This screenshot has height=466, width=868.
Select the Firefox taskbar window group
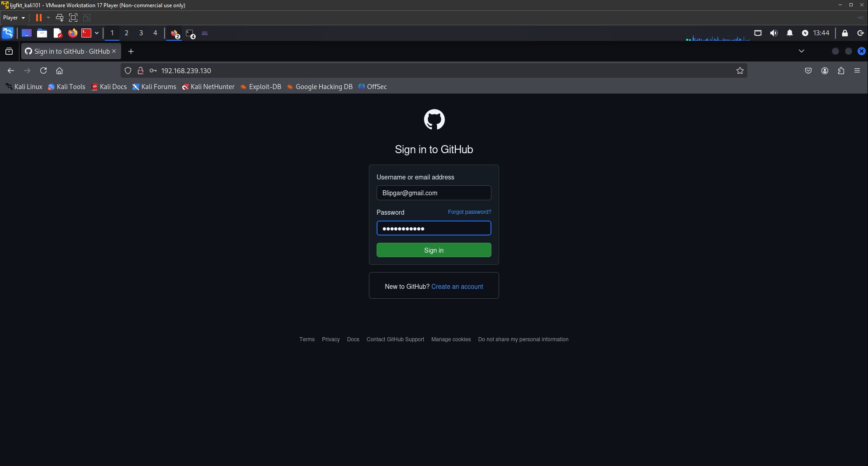click(175, 33)
